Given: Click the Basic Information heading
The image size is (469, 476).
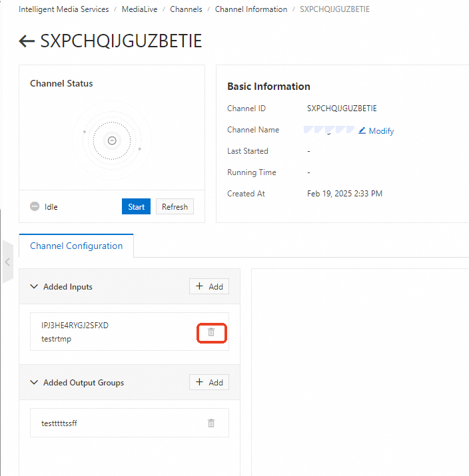Looking at the screenshot, I should pos(269,87).
